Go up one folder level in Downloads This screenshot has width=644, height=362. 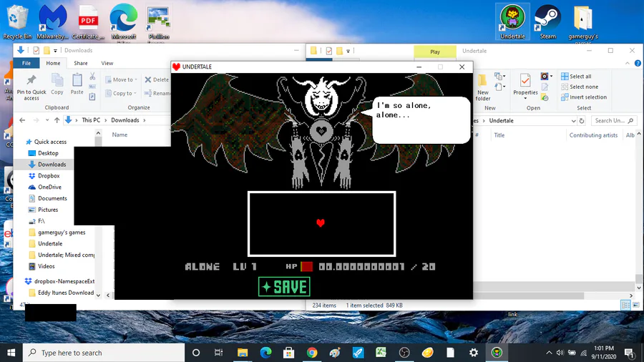coord(57,120)
